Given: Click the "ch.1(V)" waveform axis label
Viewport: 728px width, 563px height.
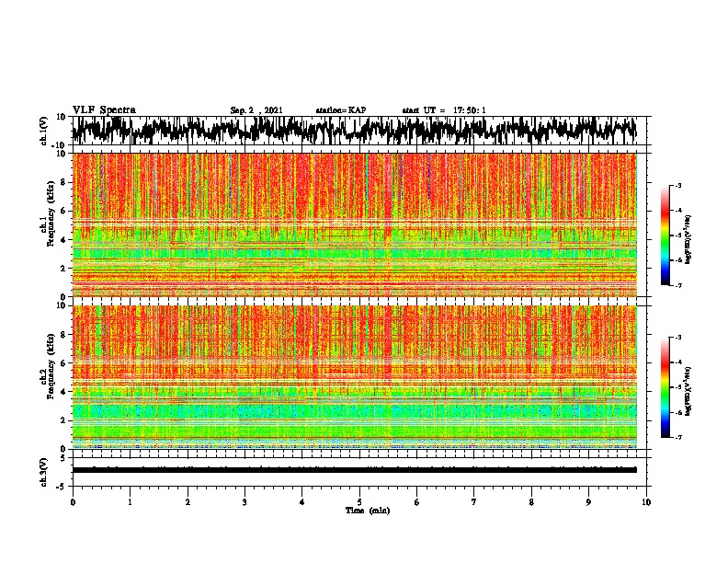Looking at the screenshot, I should click(x=44, y=131).
